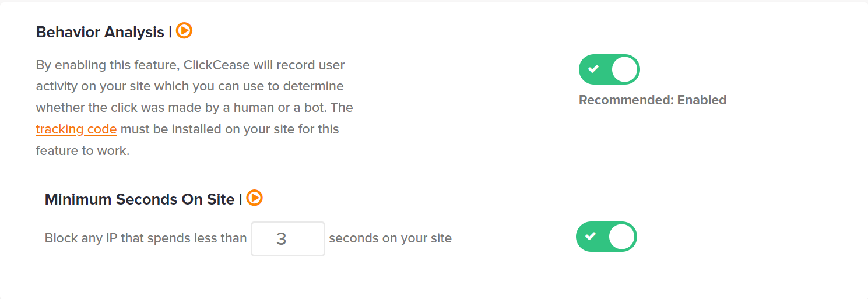Select the Minimum Seconds On Site heading
This screenshot has width=868, height=299.
click(140, 199)
